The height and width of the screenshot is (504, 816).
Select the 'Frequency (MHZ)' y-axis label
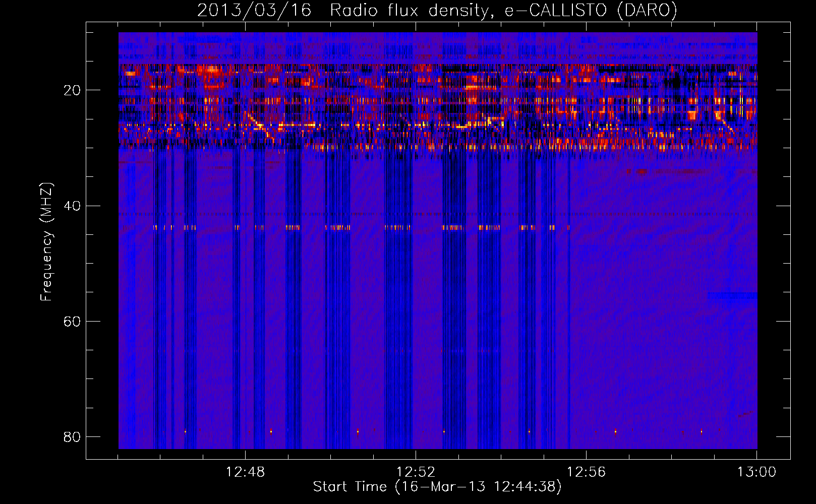46,242
